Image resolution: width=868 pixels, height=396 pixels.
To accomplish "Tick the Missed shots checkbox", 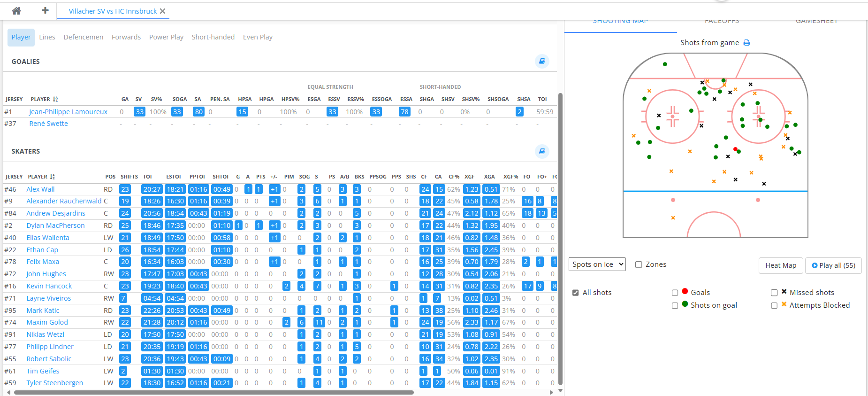I will point(774,293).
